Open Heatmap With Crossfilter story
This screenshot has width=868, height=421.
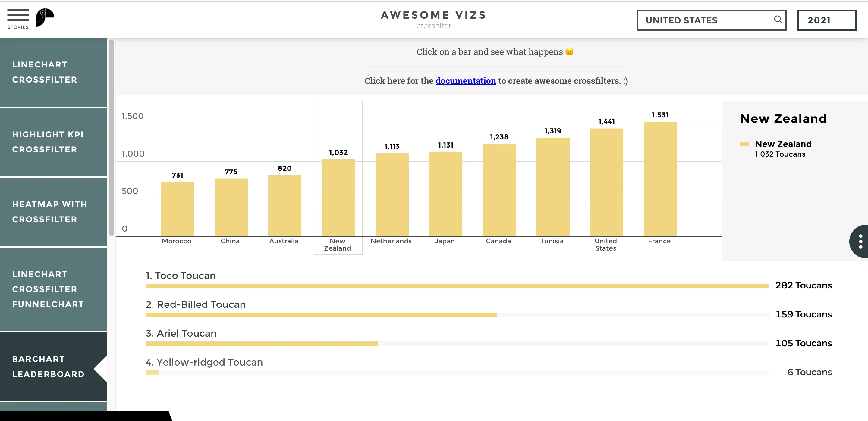(x=53, y=212)
